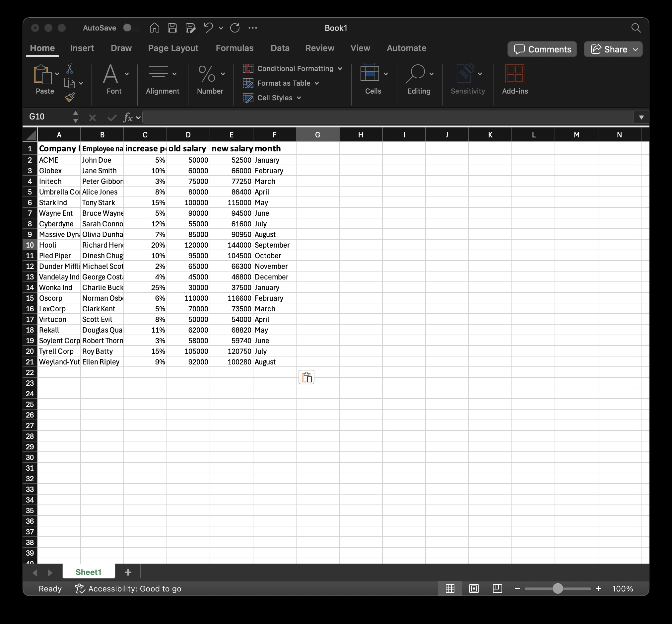Zoom out with the minus button

click(x=517, y=588)
